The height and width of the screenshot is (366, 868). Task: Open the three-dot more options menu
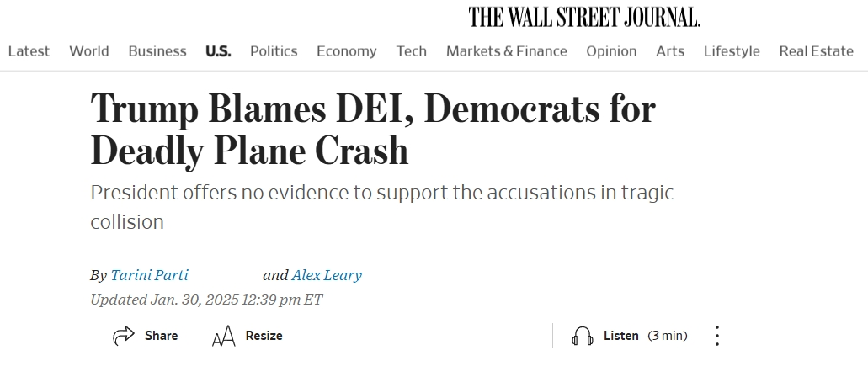coord(716,336)
